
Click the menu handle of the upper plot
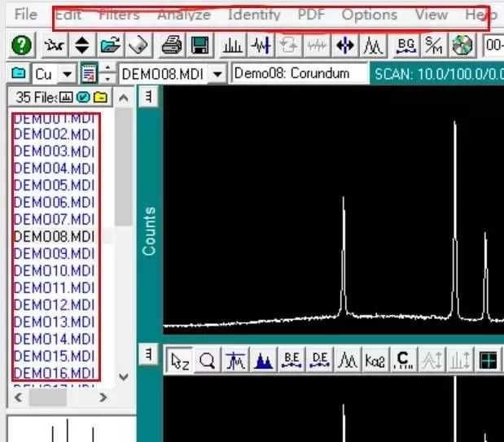click(x=148, y=96)
